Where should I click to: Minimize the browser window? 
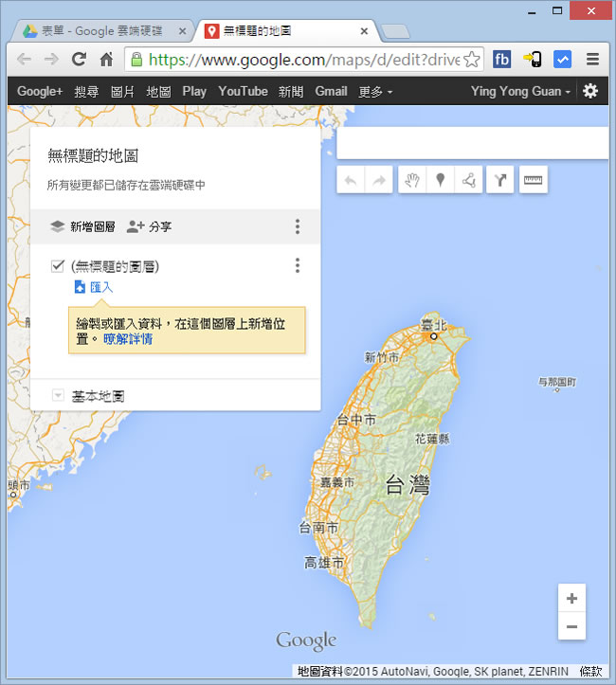coord(532,11)
